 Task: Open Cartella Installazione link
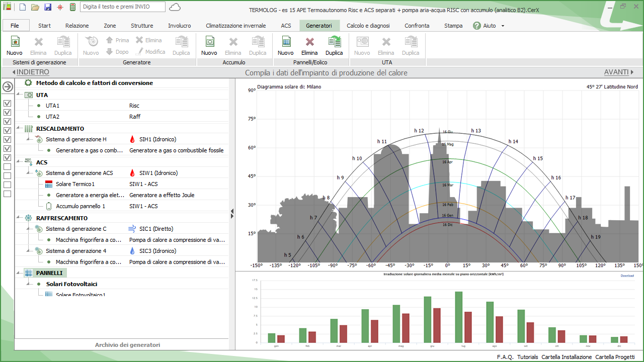point(567,357)
